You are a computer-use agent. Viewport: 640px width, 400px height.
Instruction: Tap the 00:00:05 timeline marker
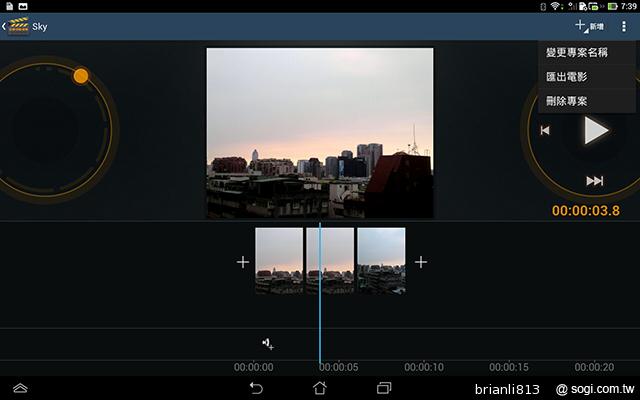pos(339,367)
